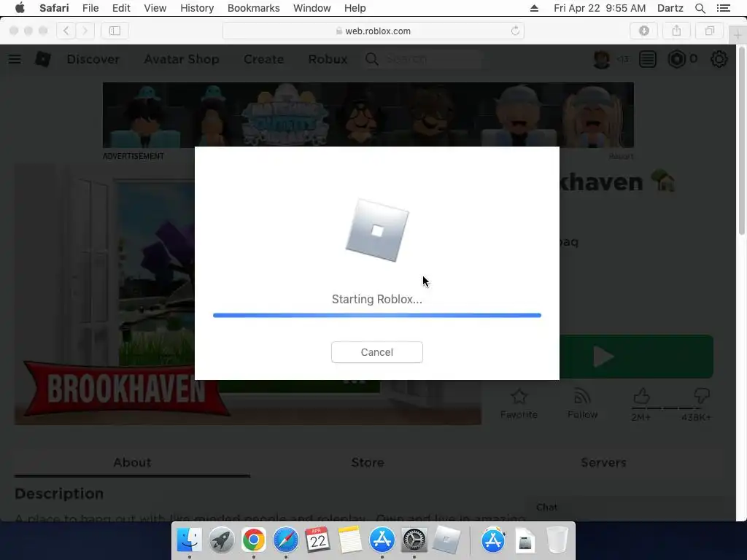Click the Roblox search magnifier icon
The height and width of the screenshot is (560, 747).
point(371,59)
